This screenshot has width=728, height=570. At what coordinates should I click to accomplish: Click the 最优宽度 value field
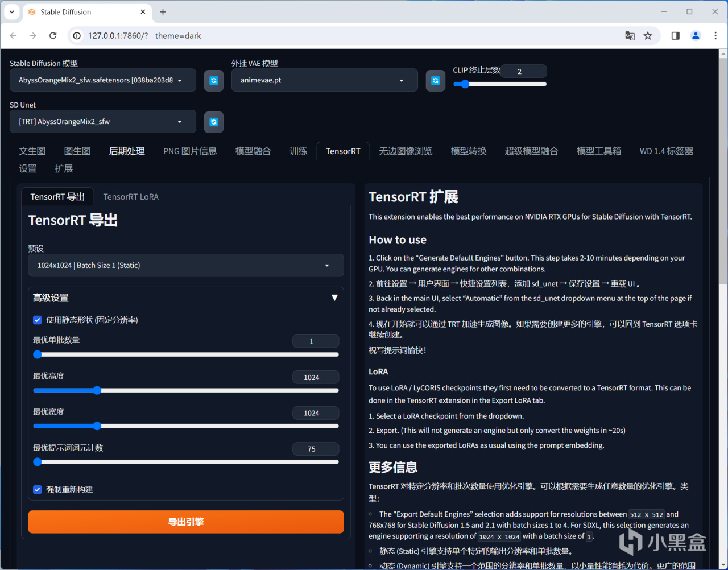[316, 413]
